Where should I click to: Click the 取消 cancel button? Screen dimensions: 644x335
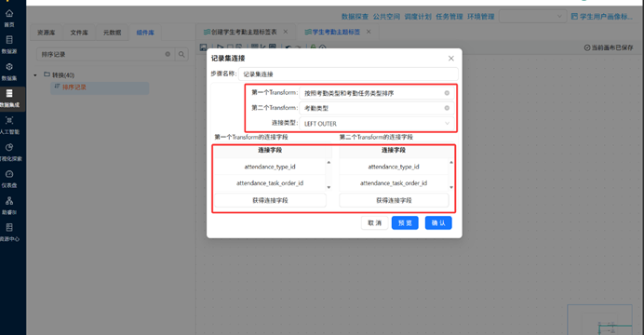coord(374,223)
